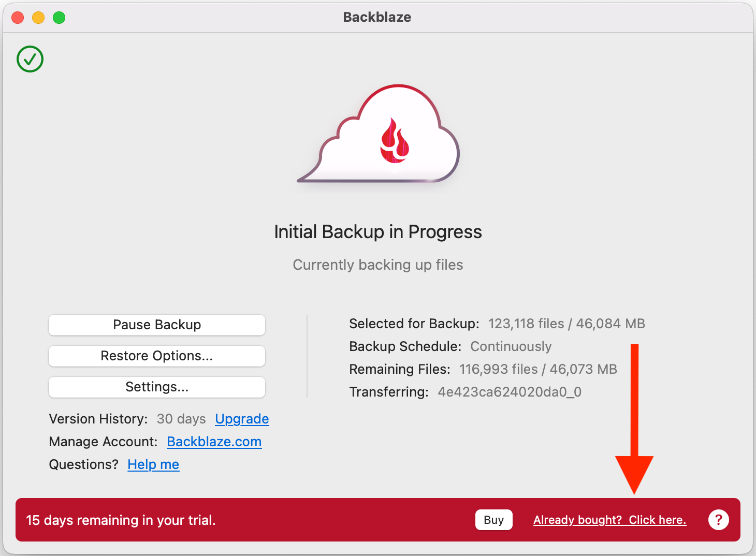This screenshot has height=556, width=756.
Task: Click the "Continuously" schedule value
Action: click(x=511, y=346)
